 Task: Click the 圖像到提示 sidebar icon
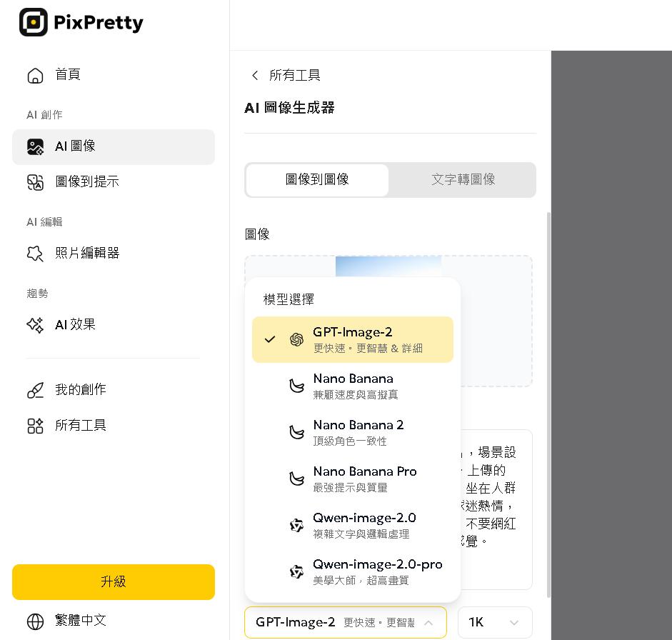pyautogui.click(x=35, y=182)
